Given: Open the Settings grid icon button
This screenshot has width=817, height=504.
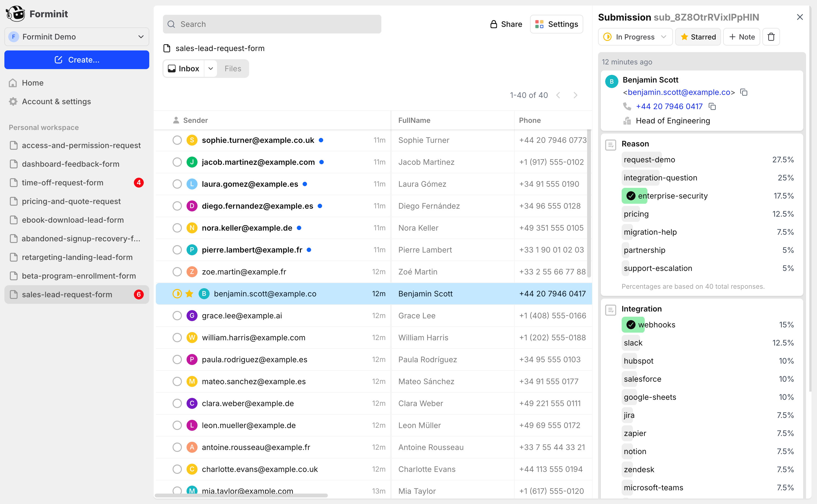Looking at the screenshot, I should pyautogui.click(x=556, y=24).
